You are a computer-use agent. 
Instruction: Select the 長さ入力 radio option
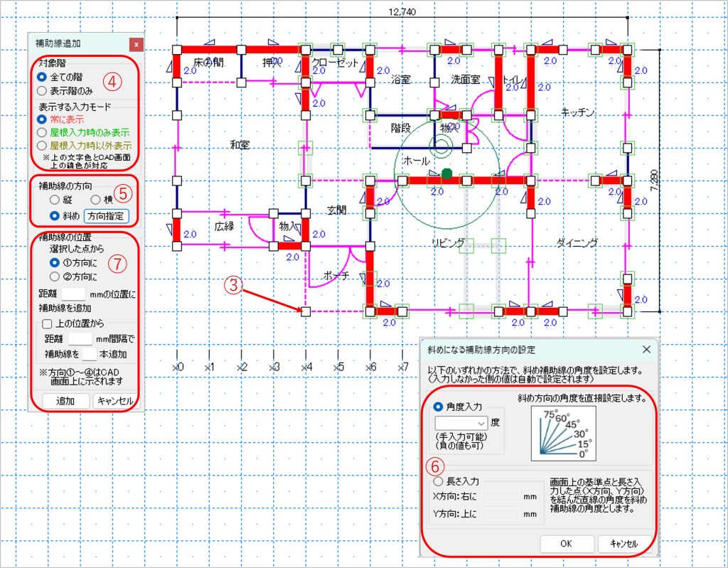pyautogui.click(x=438, y=482)
